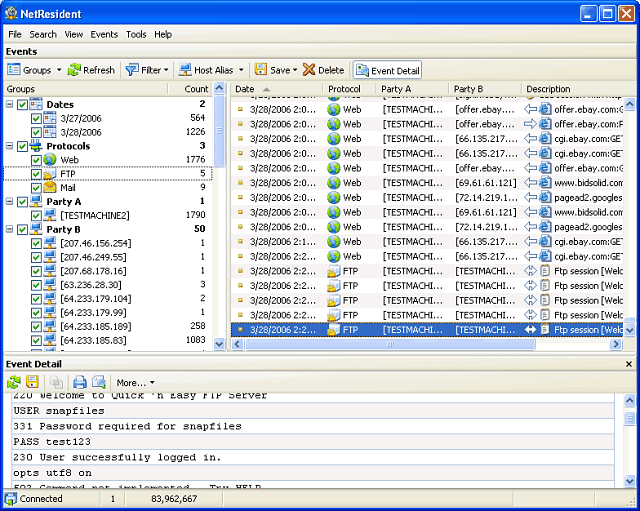Open the Events menu
The image size is (640, 511).
point(104,34)
